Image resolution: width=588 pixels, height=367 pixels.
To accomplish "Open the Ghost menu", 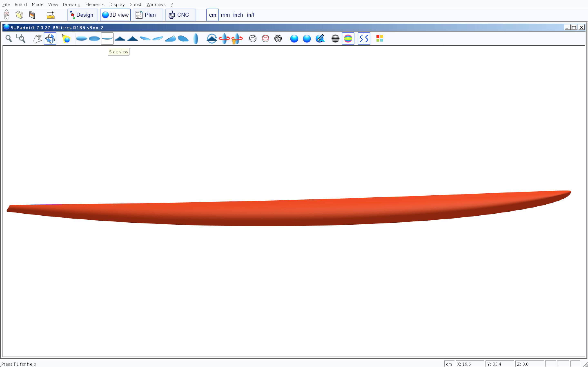I will [135, 4].
